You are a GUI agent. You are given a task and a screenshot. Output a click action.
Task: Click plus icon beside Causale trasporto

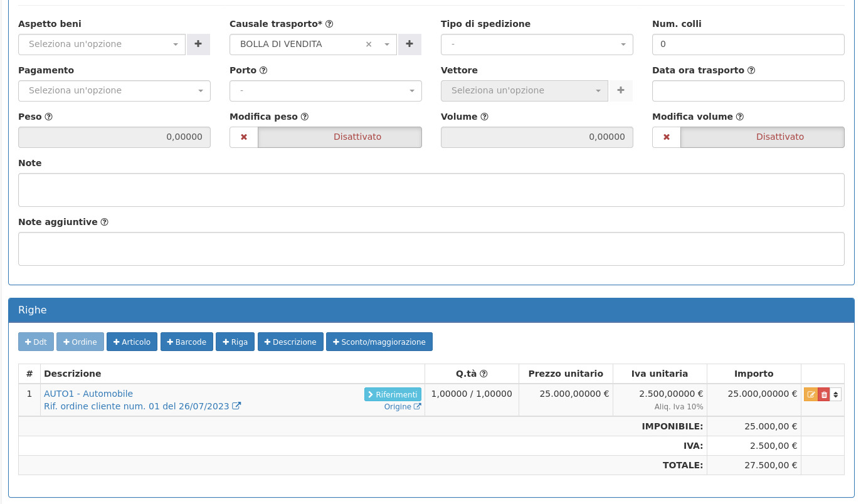[x=409, y=45]
